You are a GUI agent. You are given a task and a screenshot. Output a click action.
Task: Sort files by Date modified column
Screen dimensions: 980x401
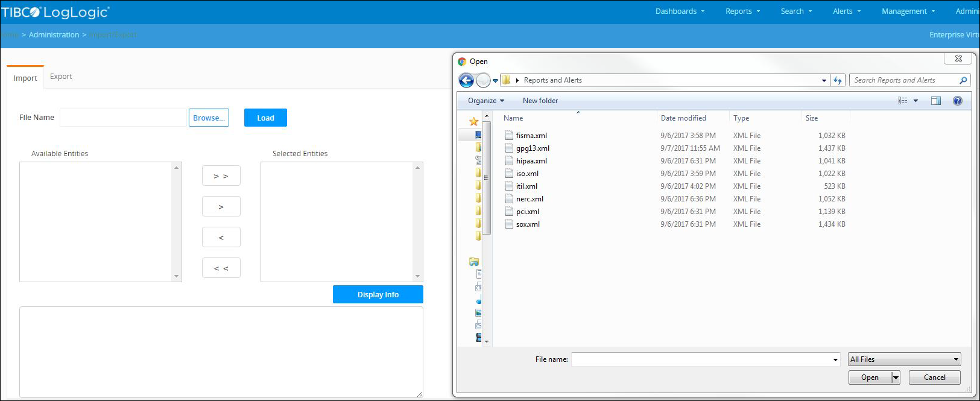point(683,118)
